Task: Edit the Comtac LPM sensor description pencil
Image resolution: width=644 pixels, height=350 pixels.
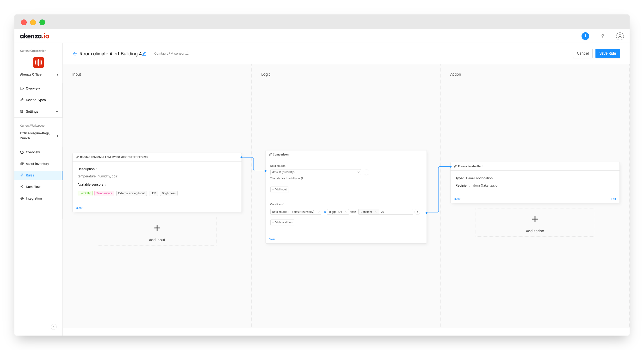Action: pyautogui.click(x=187, y=53)
